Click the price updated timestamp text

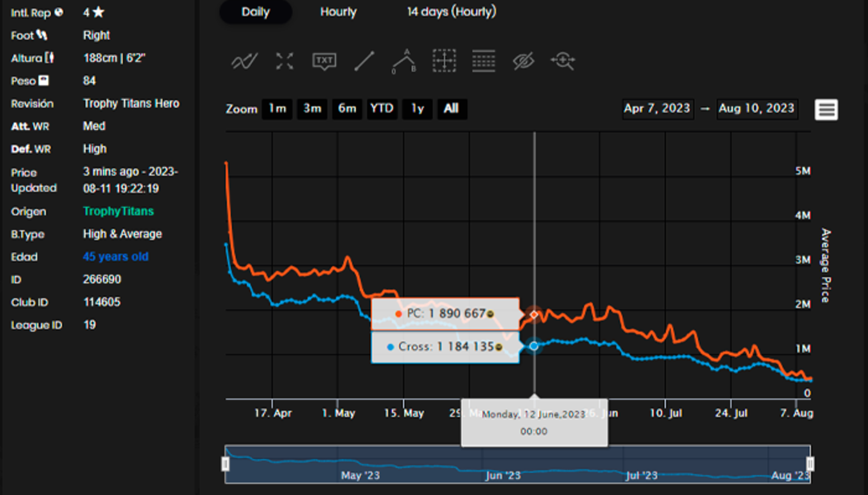click(x=130, y=180)
